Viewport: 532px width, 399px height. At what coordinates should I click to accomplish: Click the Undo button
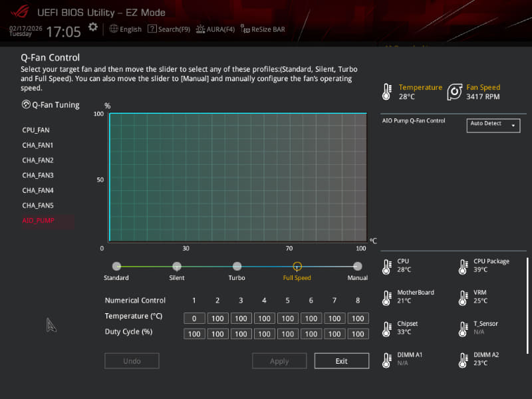(x=132, y=361)
